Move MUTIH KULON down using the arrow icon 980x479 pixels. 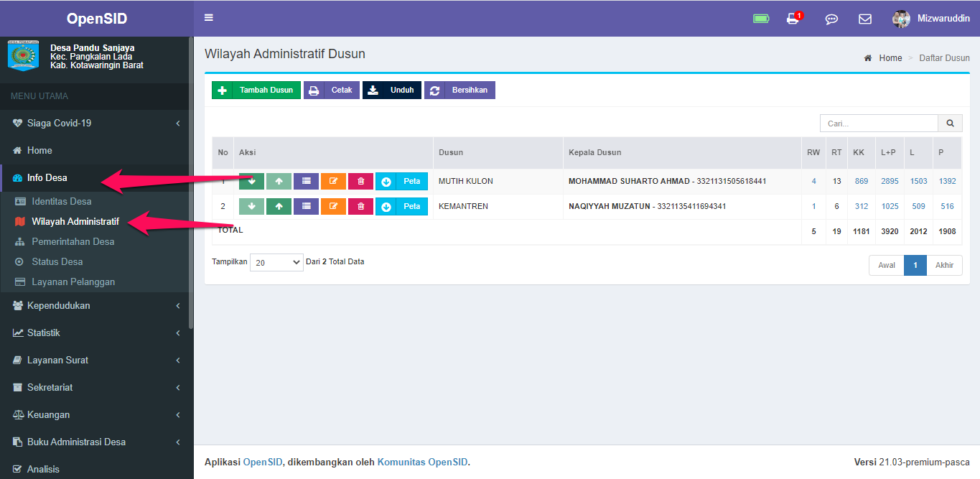click(x=251, y=181)
